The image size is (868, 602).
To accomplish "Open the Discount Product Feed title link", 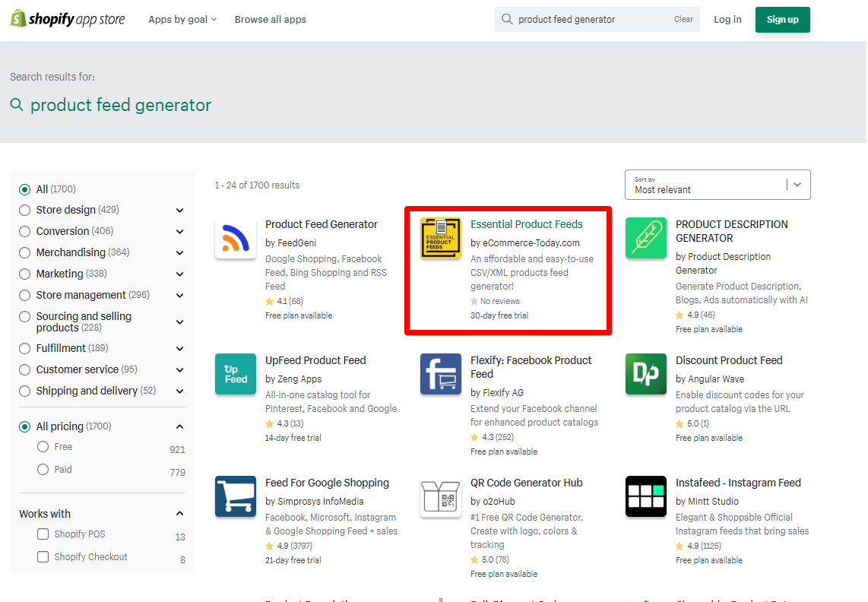I will (x=729, y=360).
